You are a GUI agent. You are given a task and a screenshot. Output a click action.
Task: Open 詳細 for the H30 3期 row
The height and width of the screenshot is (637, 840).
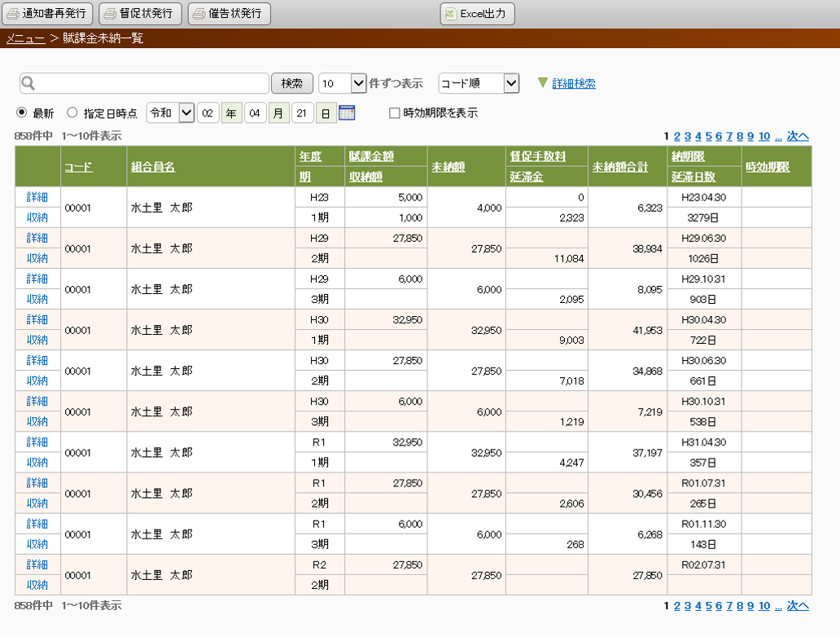pos(37,401)
